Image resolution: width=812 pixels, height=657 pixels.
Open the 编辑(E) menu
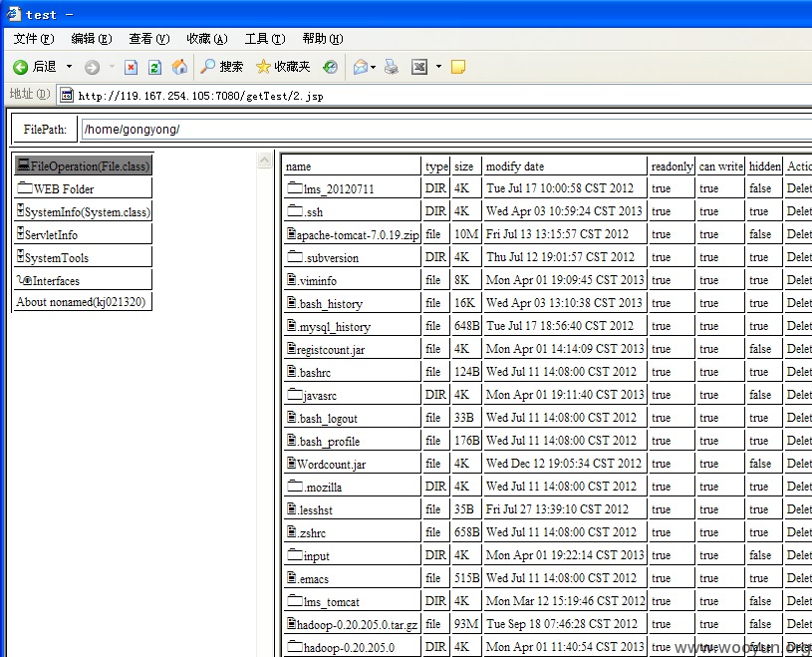coord(92,39)
